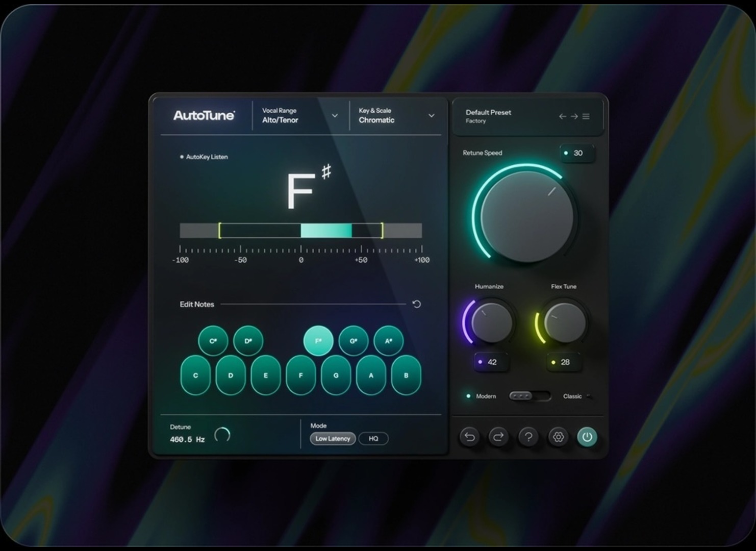Open the preset list menu icon

click(586, 116)
